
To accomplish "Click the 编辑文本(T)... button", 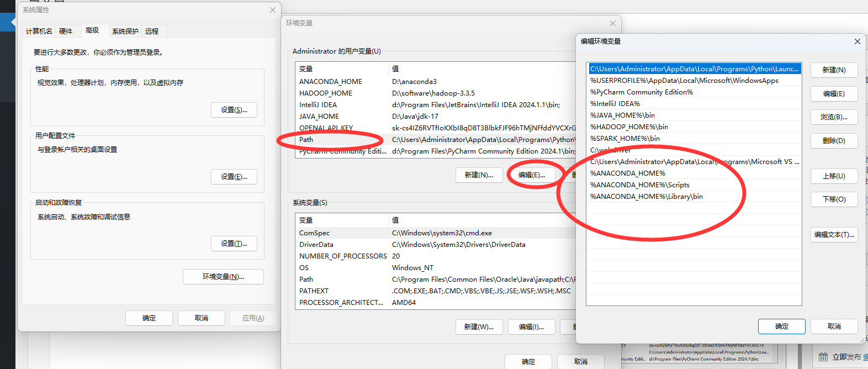I will 834,235.
